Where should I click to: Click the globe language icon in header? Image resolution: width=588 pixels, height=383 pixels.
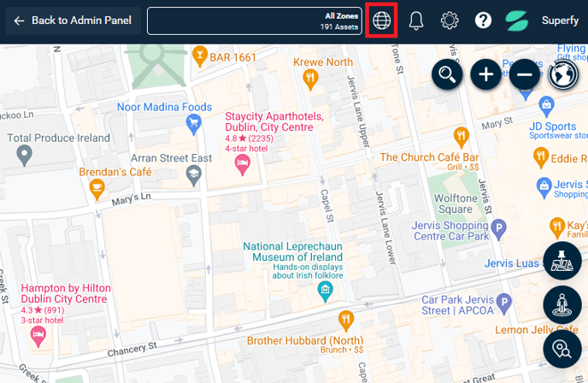click(381, 21)
